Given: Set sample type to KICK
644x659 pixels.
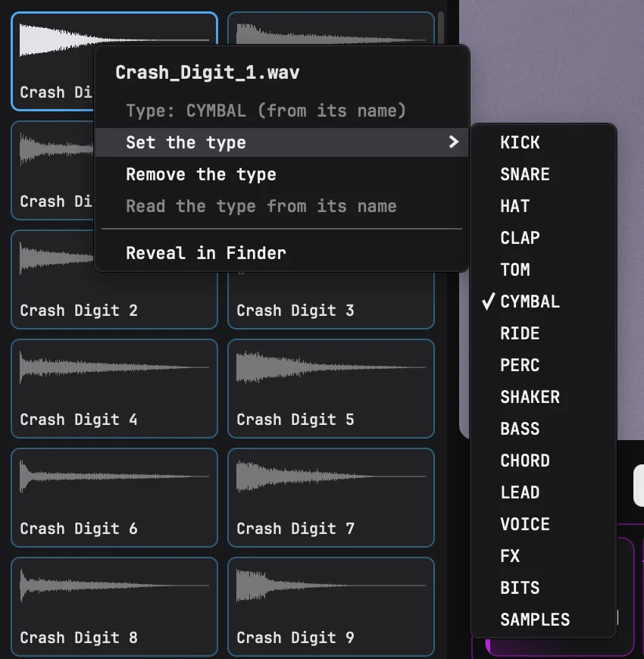Looking at the screenshot, I should coord(543,142).
